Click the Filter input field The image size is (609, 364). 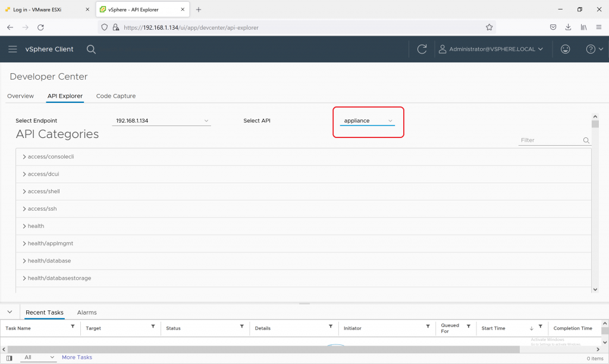pyautogui.click(x=551, y=140)
